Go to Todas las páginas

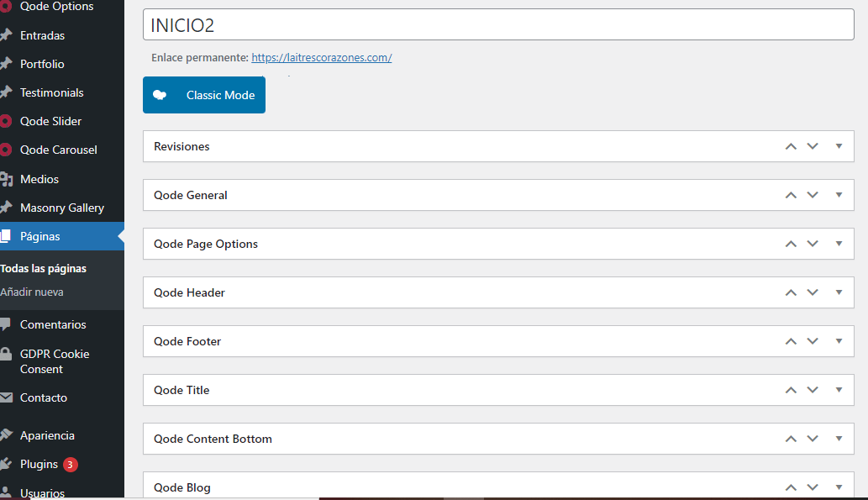43,269
